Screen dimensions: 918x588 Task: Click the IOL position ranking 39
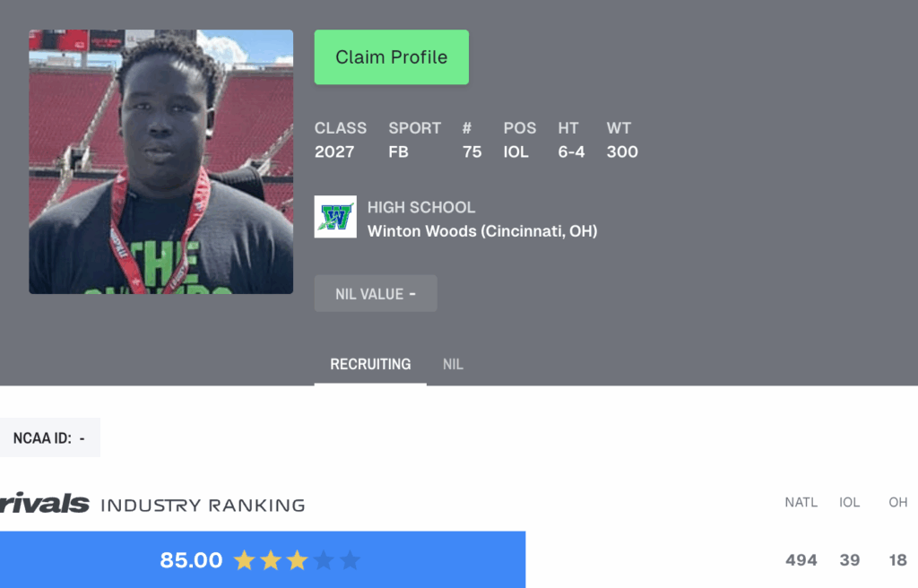pos(850,560)
